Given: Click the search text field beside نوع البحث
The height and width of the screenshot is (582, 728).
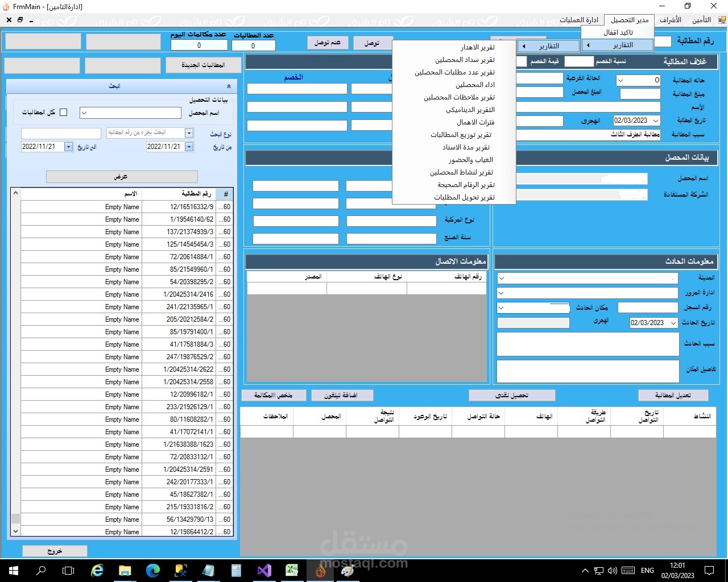Looking at the screenshot, I should pyautogui.click(x=61, y=133).
